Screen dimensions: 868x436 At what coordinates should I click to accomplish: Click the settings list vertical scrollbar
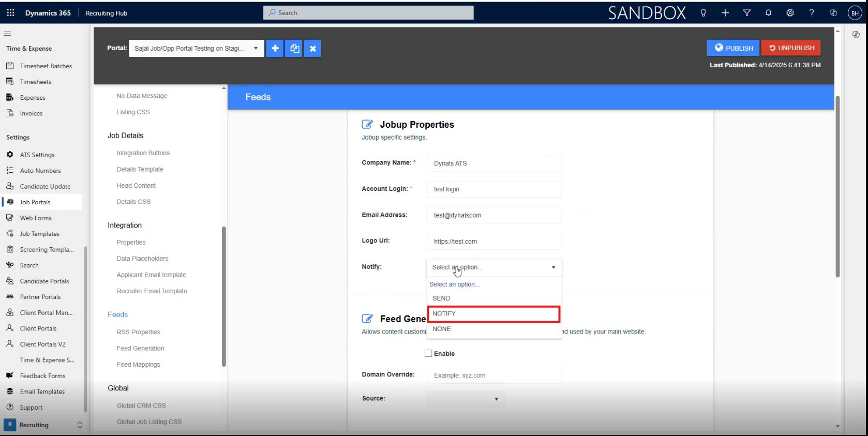(x=224, y=296)
